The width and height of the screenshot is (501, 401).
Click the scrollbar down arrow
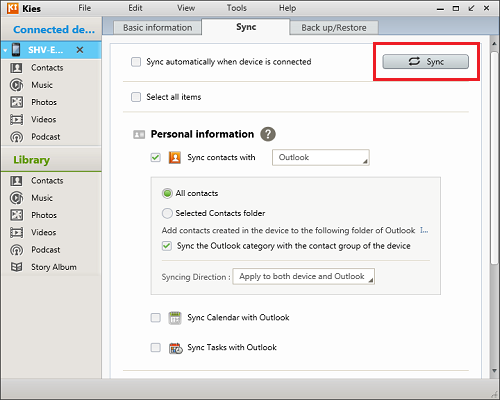[x=494, y=371]
